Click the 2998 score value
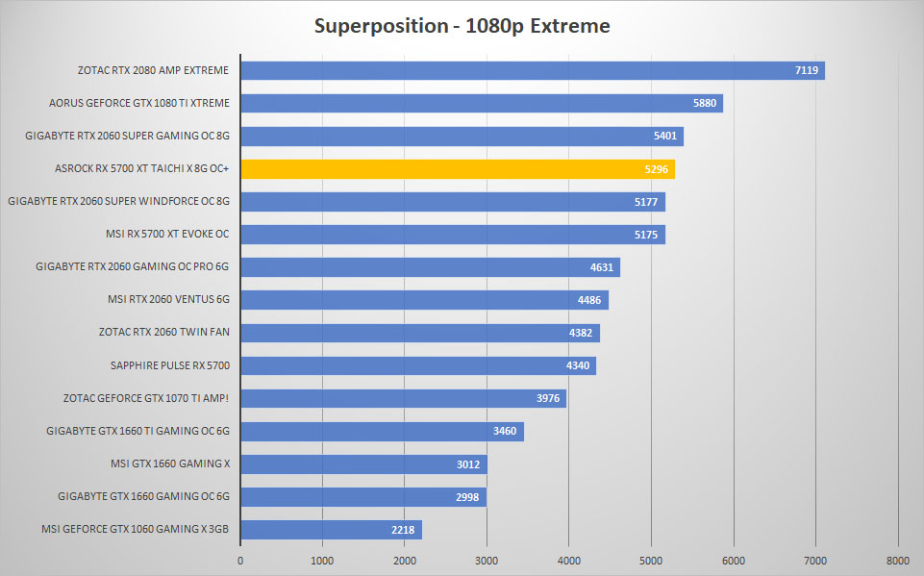Image resolution: width=924 pixels, height=576 pixels. click(467, 497)
